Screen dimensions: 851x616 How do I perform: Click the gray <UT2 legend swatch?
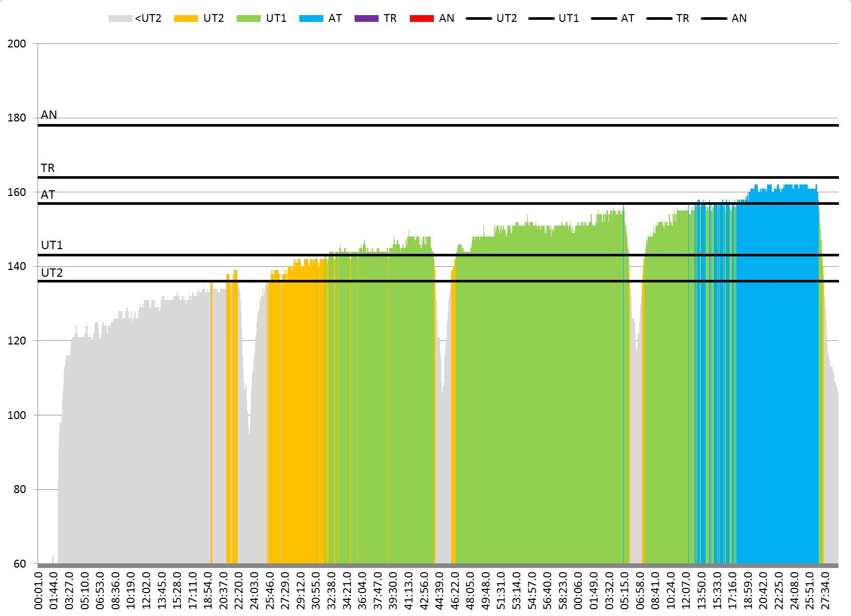tap(120, 19)
